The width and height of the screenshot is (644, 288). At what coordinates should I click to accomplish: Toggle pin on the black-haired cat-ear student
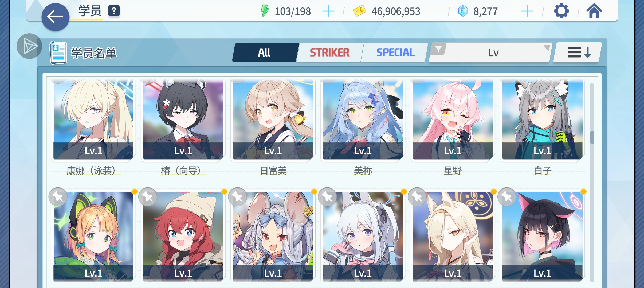point(507,197)
